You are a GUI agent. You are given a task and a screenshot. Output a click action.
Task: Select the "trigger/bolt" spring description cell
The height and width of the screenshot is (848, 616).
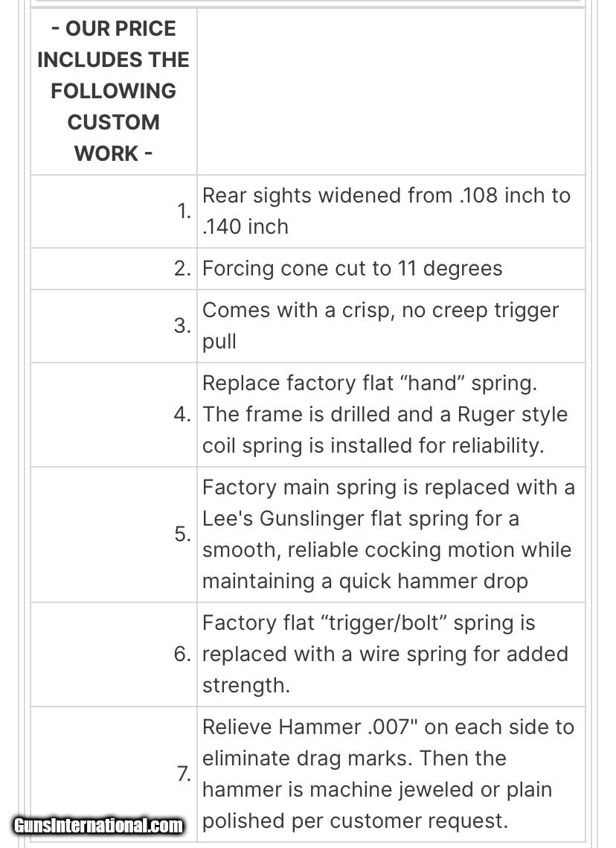[x=385, y=654]
